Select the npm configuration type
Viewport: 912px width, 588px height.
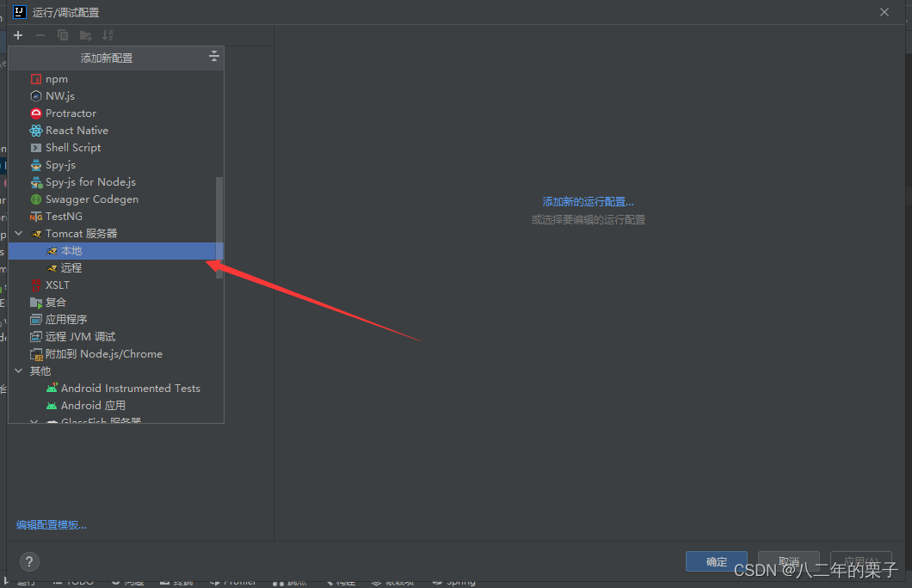coord(116,79)
